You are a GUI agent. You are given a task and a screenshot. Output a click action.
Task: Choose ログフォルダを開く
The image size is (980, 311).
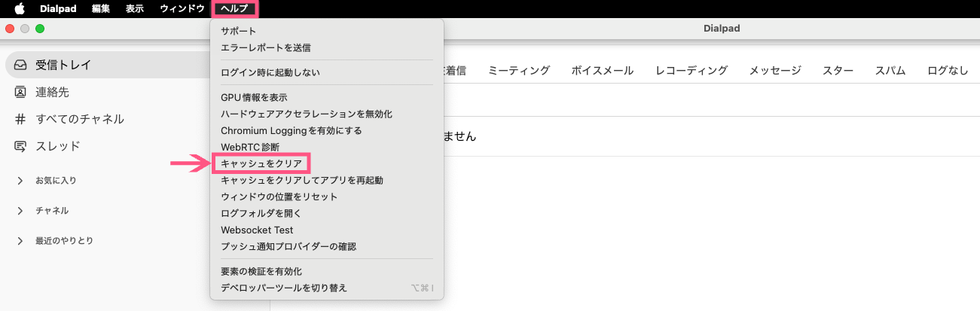point(327,214)
